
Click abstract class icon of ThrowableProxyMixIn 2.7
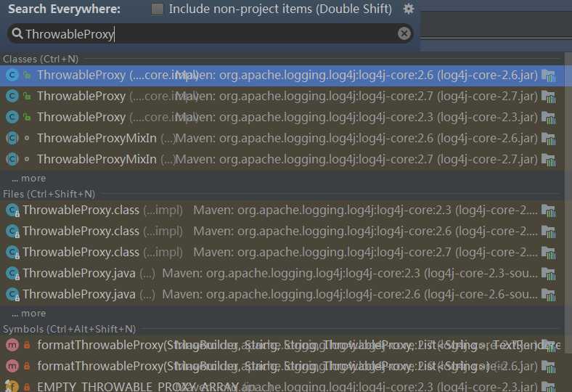coord(12,160)
